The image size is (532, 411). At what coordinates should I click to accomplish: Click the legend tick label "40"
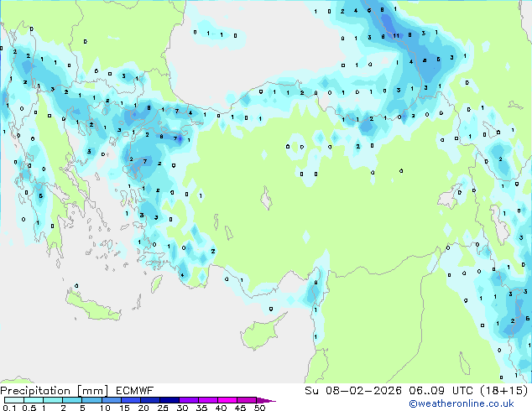pos(221,408)
